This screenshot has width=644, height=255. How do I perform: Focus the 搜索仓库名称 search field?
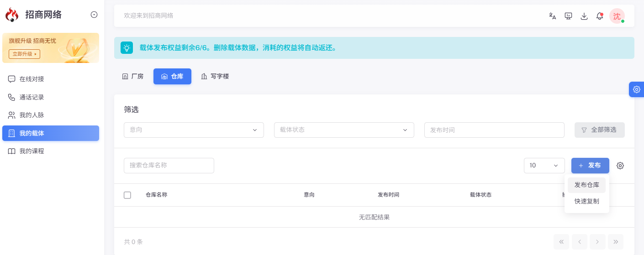[x=169, y=166]
